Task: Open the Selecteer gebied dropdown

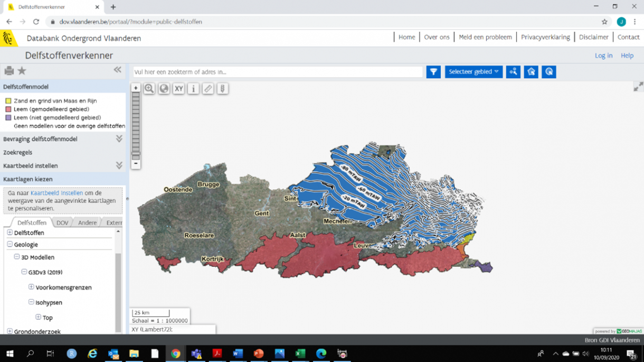Action: click(473, 72)
